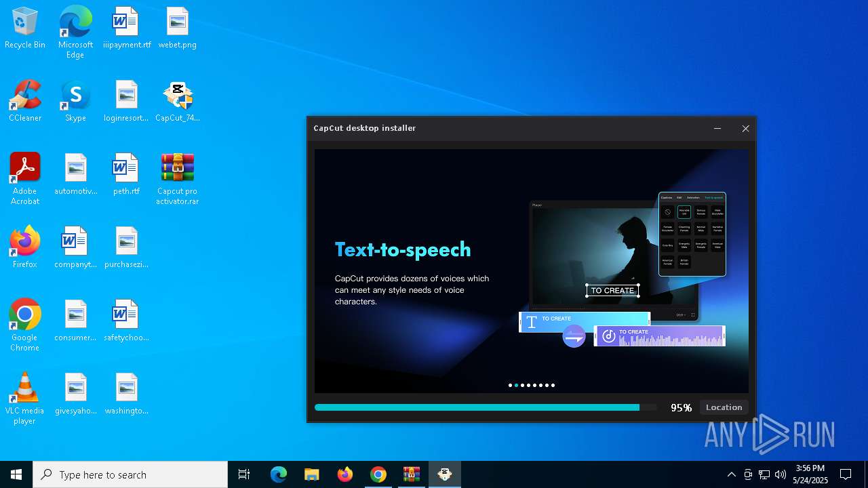Select Capcut pro activator.rar archive
The width and height of the screenshot is (868, 488).
[177, 179]
